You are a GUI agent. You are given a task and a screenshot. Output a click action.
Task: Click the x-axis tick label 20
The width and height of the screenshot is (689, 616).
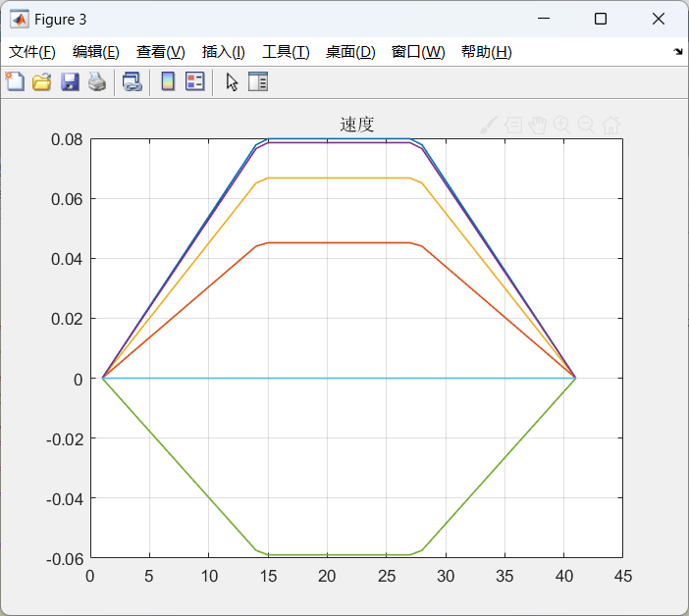point(327,576)
